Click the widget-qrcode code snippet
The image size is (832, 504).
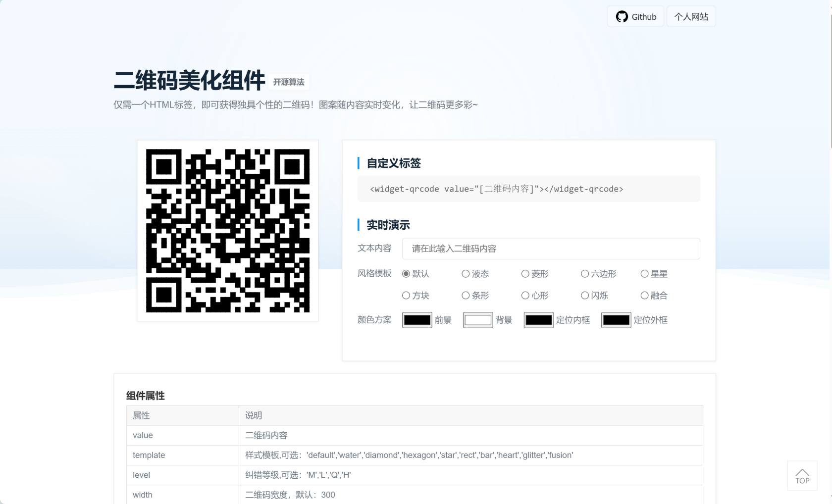[529, 189]
